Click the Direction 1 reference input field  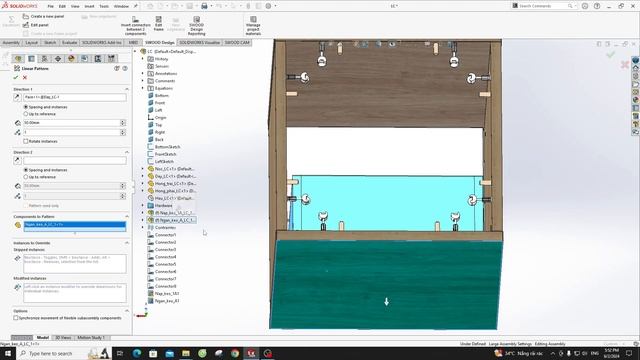point(75,97)
